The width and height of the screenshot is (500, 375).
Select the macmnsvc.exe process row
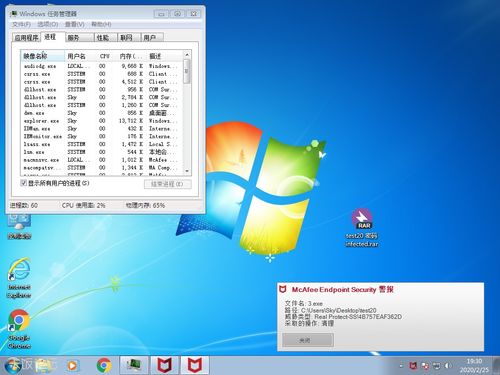(102, 160)
